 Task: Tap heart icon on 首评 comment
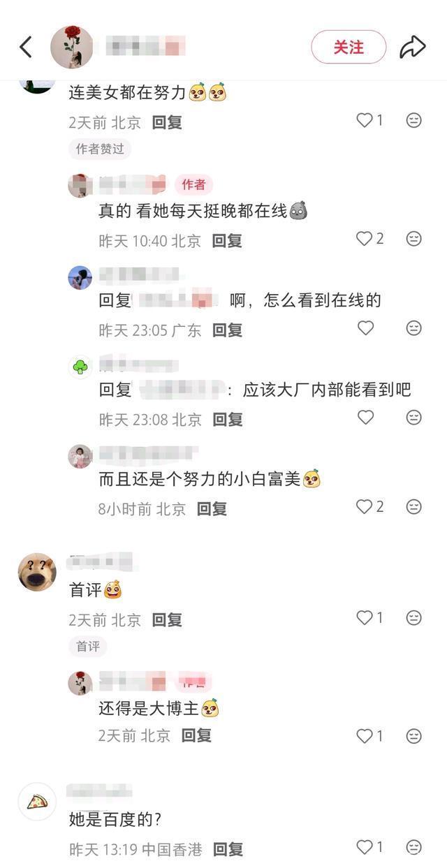[x=365, y=618]
